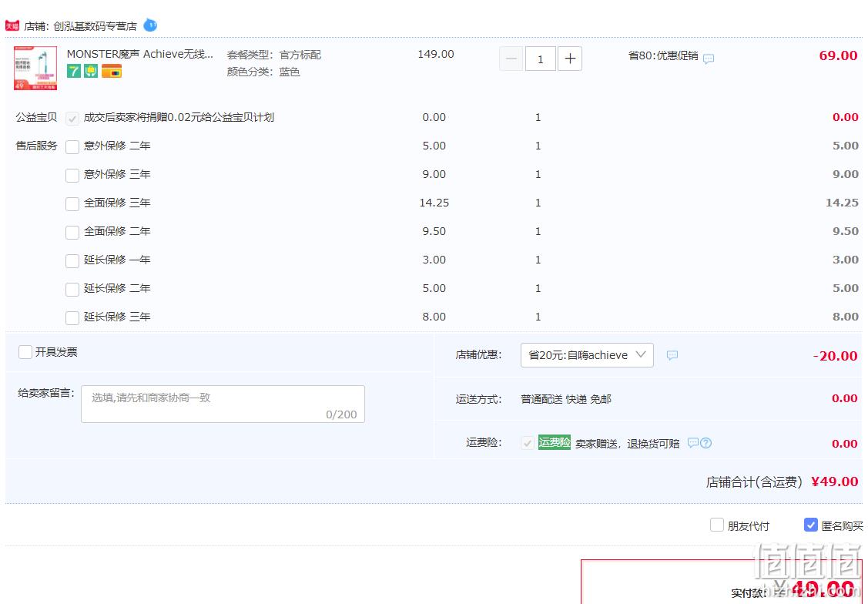Select the 全面保修 三年 service checkbox
The width and height of the screenshot is (868, 604).
click(x=72, y=203)
